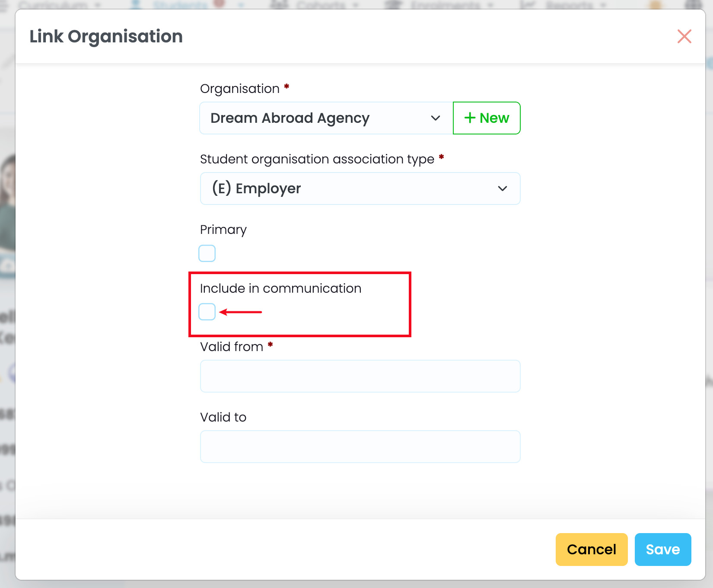Viewport: 713px width, 588px height.
Task: Create a new organisation with New button
Action: point(487,118)
